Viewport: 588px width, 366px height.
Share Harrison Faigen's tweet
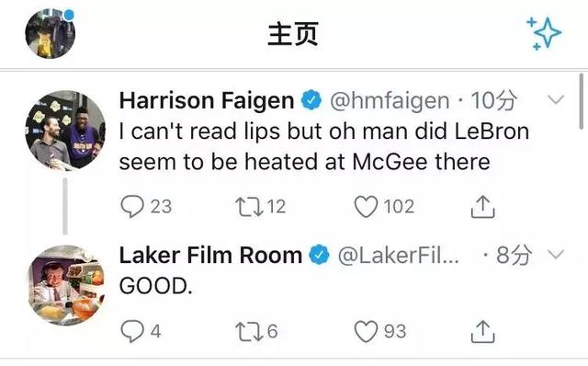483,207
